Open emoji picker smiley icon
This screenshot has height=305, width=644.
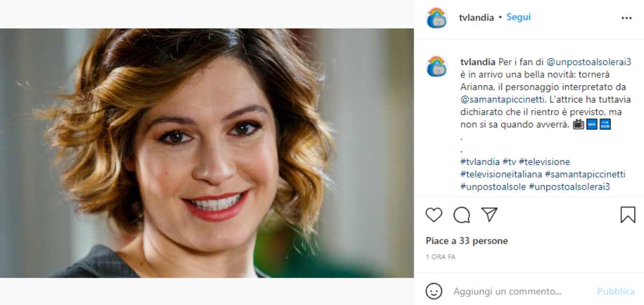[x=434, y=291]
